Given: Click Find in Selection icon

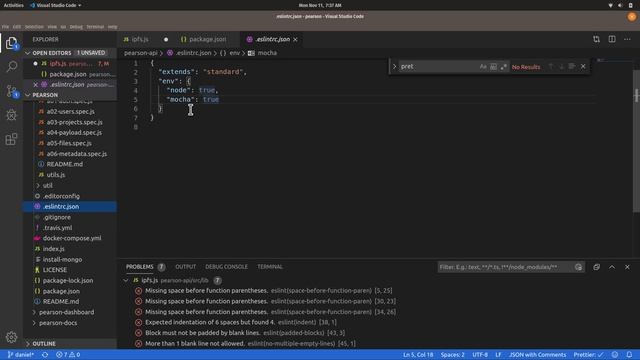Looking at the screenshot, I should click(572, 67).
